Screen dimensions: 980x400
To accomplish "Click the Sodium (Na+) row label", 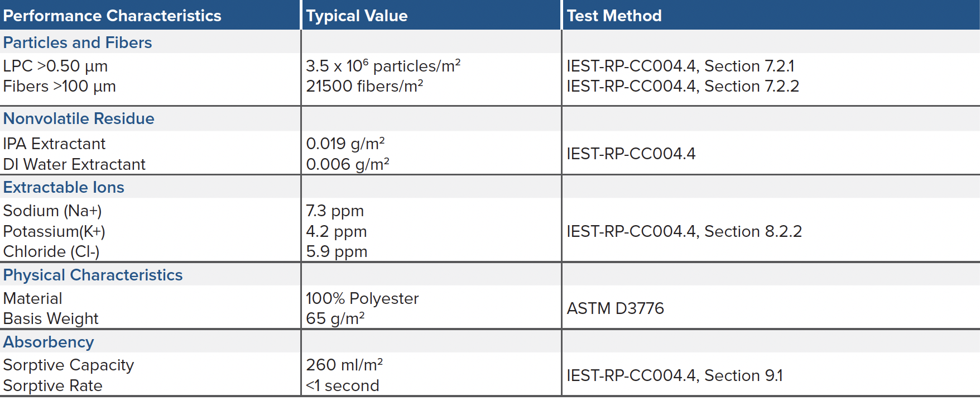I will pyautogui.click(x=52, y=211).
